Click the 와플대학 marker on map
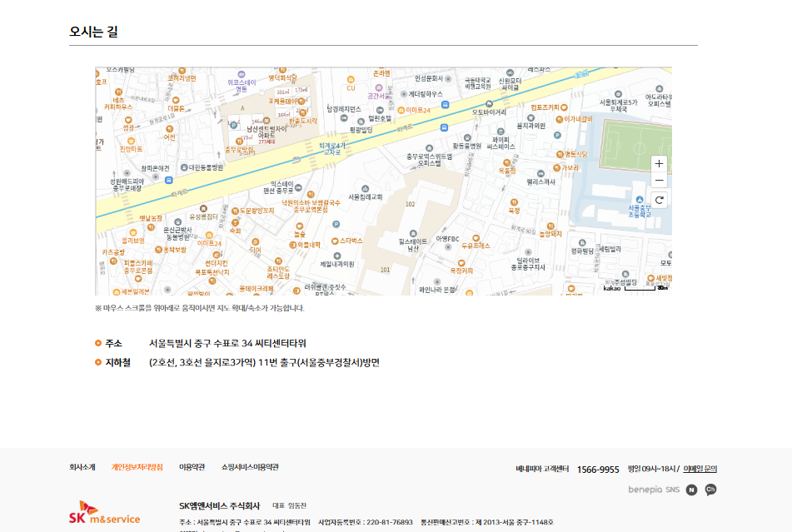This screenshot has width=792, height=532. tap(292, 245)
